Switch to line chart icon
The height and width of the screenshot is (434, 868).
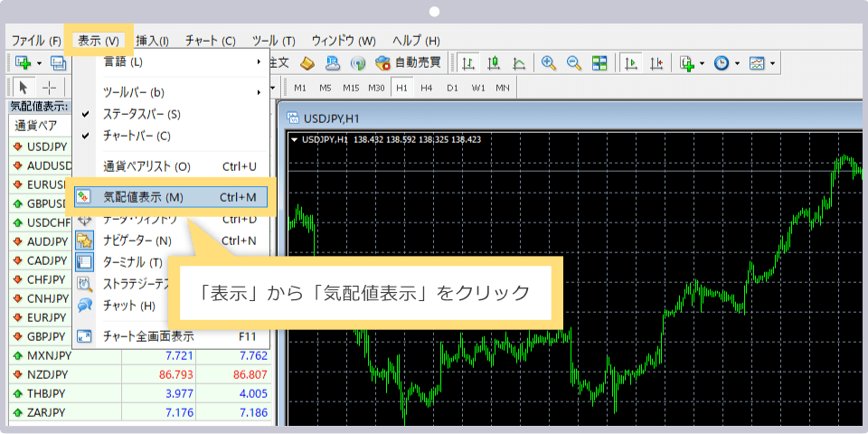[x=519, y=63]
